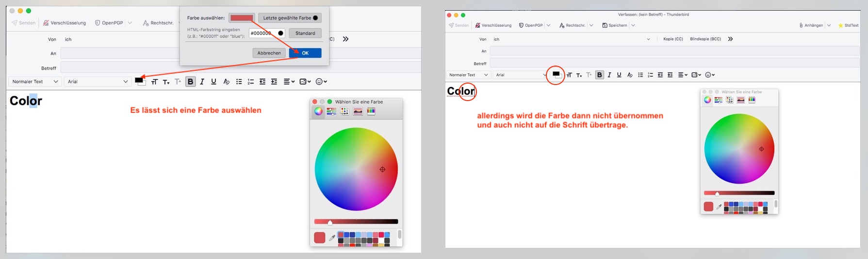Toggle italic in left window toolbar
The image size is (868, 259).
(x=202, y=82)
